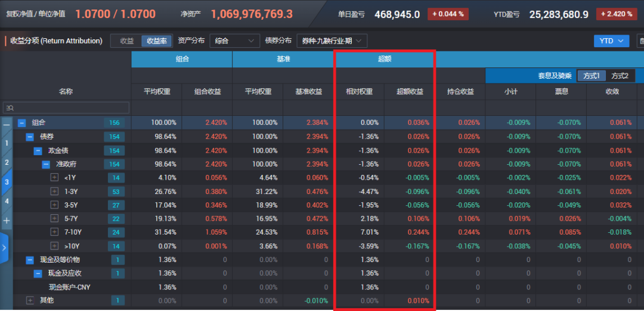The image size is (644, 311).
Task: Select tree level 1 tab
Action: (x=6, y=143)
